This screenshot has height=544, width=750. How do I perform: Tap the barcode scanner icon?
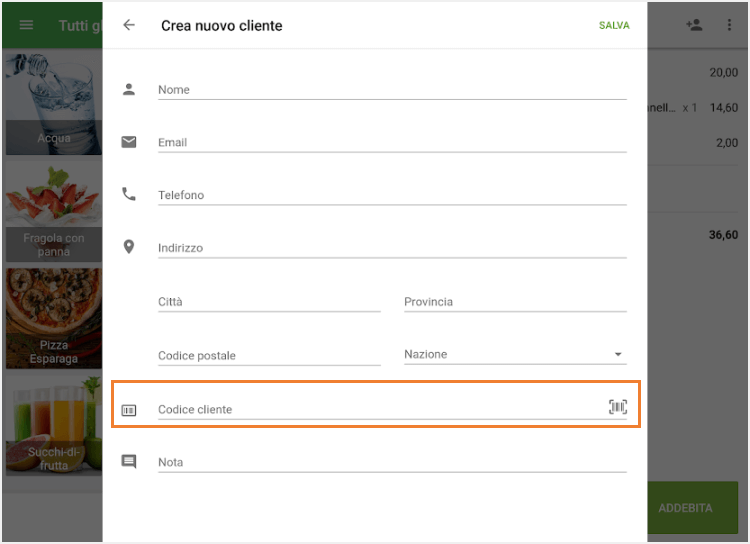618,407
